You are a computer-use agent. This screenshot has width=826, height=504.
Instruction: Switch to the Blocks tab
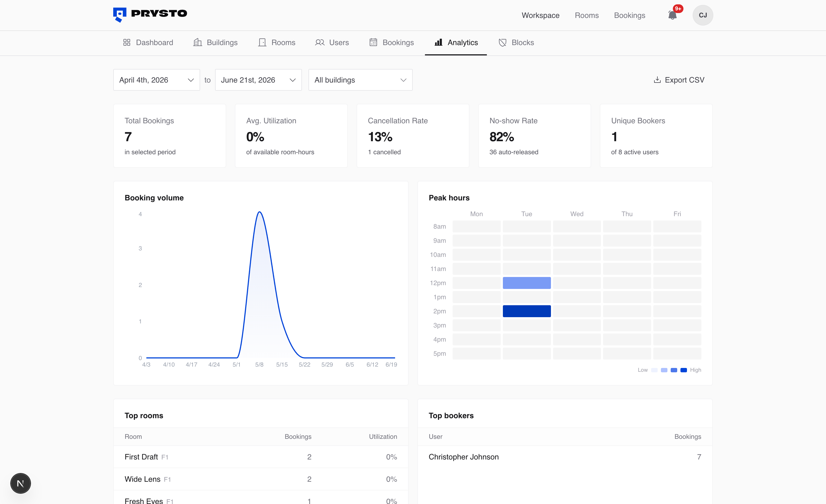pyautogui.click(x=516, y=43)
